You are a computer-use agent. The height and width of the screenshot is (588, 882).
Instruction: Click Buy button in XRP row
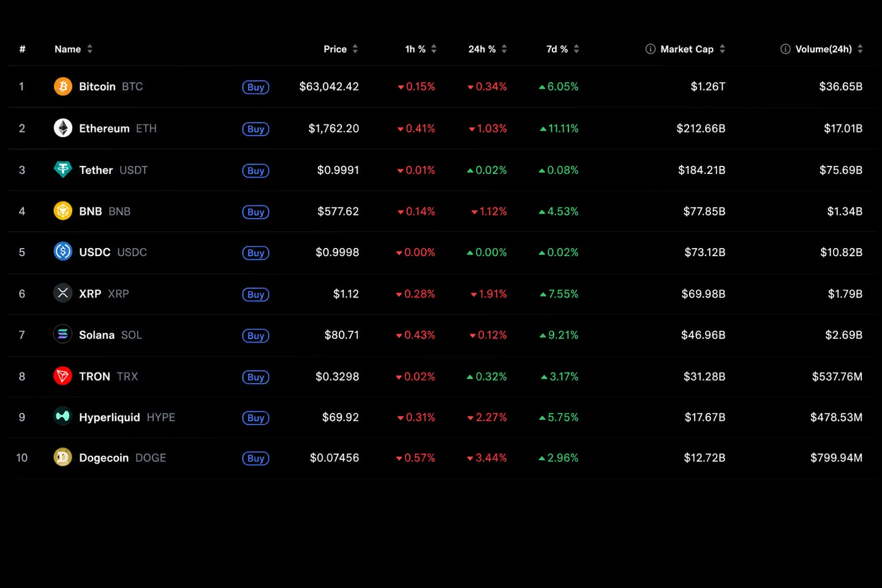(x=256, y=295)
